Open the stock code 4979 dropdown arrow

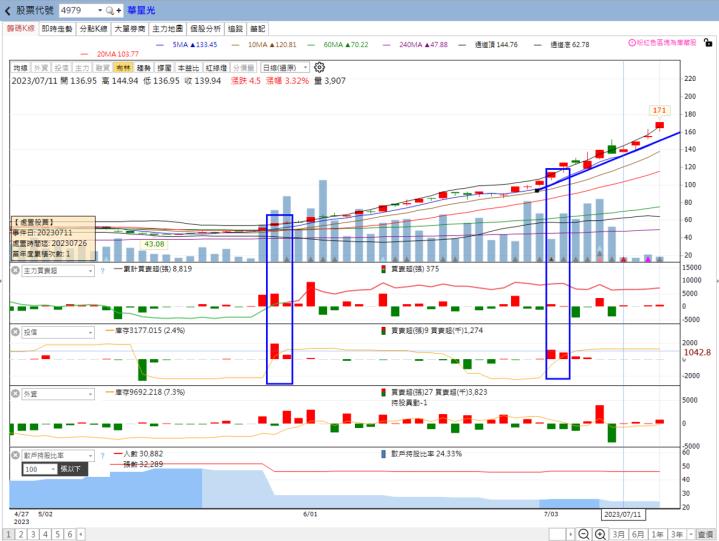tap(100, 10)
